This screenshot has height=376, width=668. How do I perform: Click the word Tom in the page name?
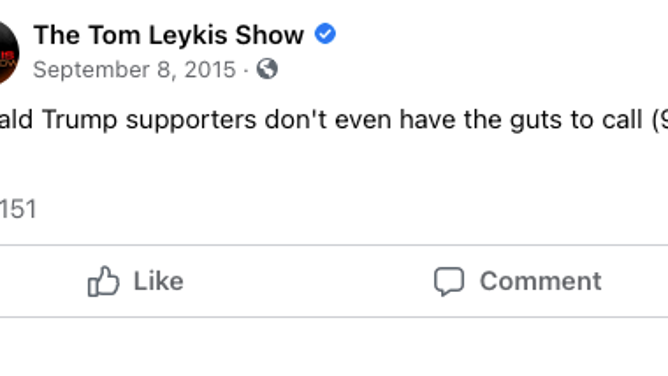point(115,34)
